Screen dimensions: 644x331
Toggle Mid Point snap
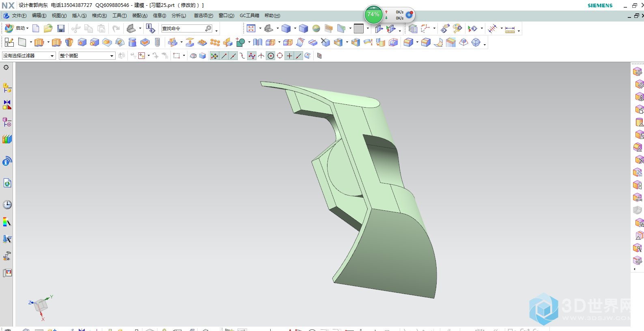[233, 56]
